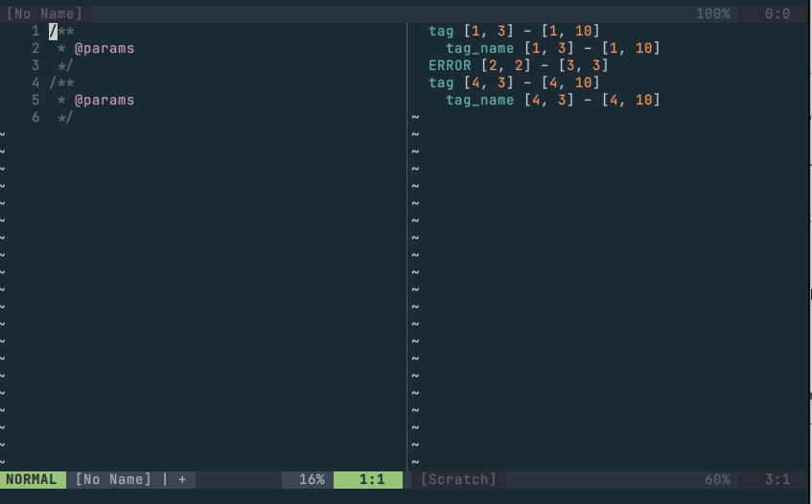Click line number 1 in the gutter

35,31
